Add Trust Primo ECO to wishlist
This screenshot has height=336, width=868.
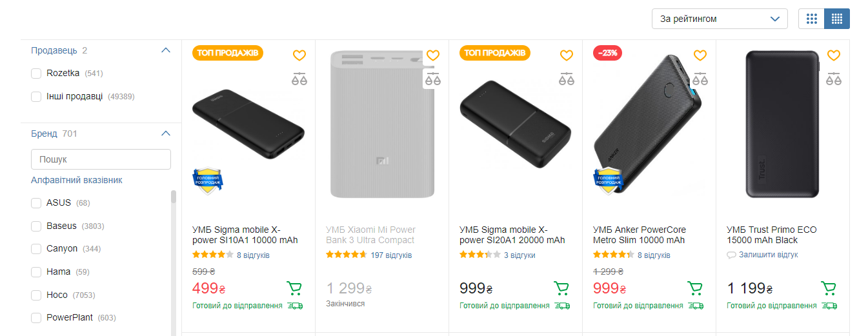834,55
